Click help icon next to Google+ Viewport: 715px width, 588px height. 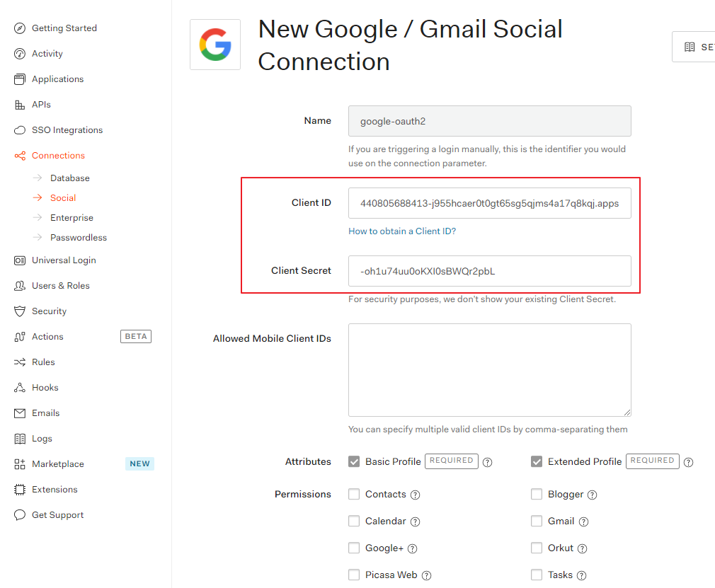coord(412,549)
